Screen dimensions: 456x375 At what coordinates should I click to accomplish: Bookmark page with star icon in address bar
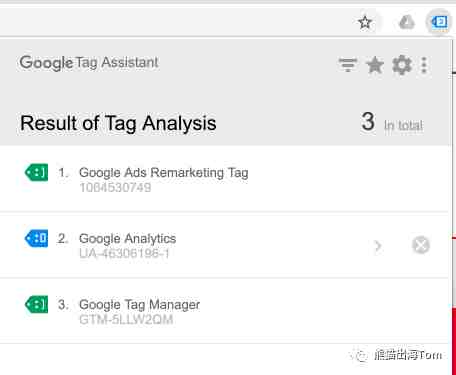(365, 22)
